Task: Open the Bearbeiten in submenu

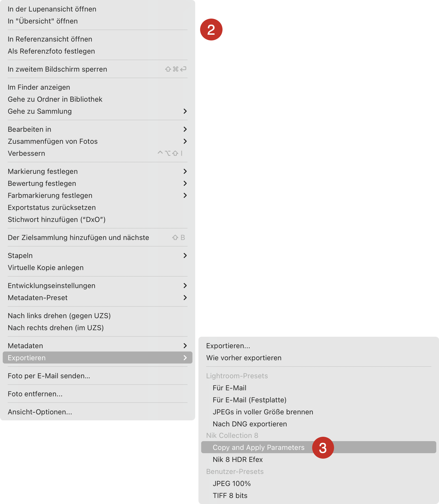Action: (x=97, y=129)
